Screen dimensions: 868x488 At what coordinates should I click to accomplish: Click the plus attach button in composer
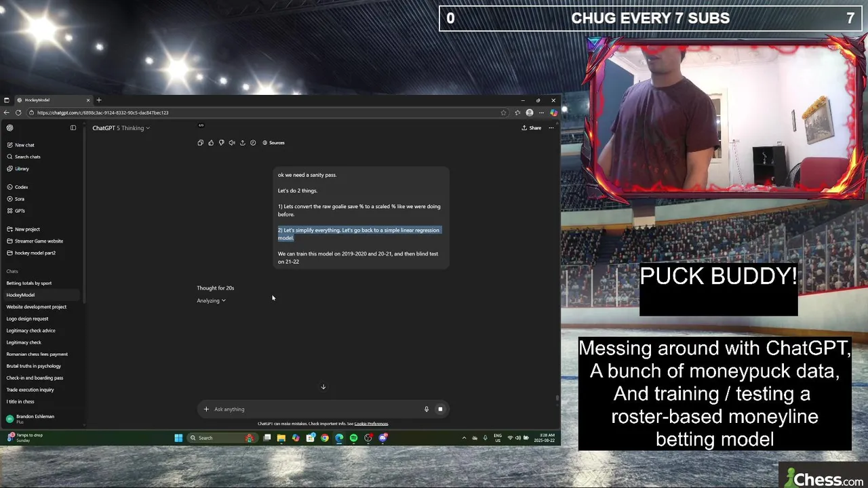coord(206,409)
